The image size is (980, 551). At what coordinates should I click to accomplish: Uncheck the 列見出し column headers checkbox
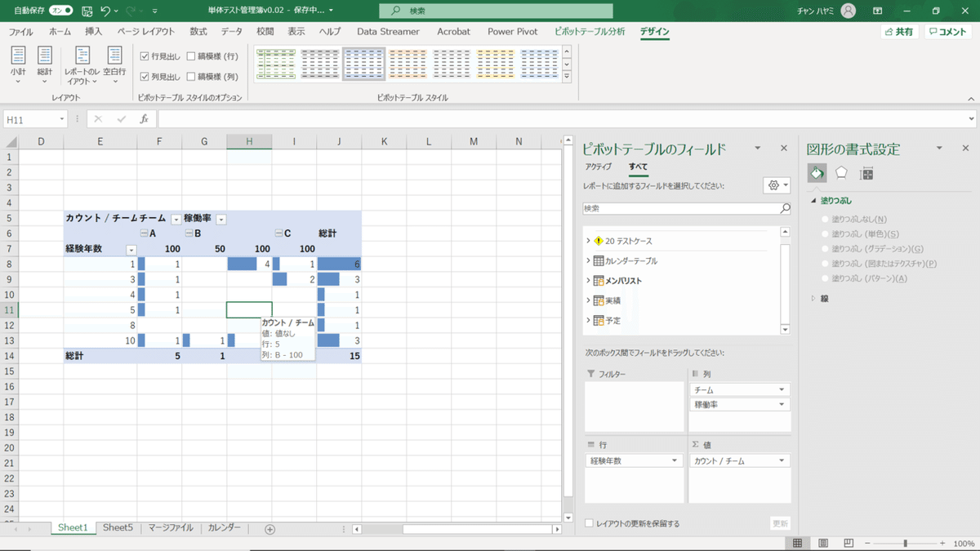pos(145,77)
